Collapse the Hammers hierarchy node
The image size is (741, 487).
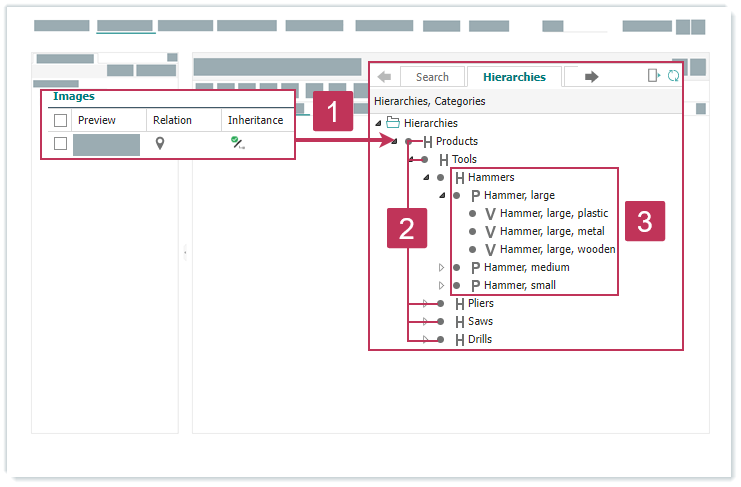click(x=426, y=177)
